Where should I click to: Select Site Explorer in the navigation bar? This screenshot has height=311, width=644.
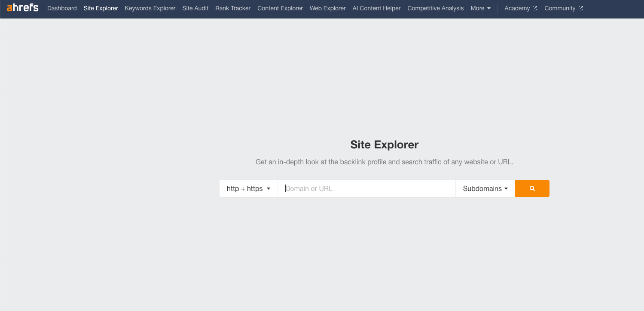[x=101, y=8]
